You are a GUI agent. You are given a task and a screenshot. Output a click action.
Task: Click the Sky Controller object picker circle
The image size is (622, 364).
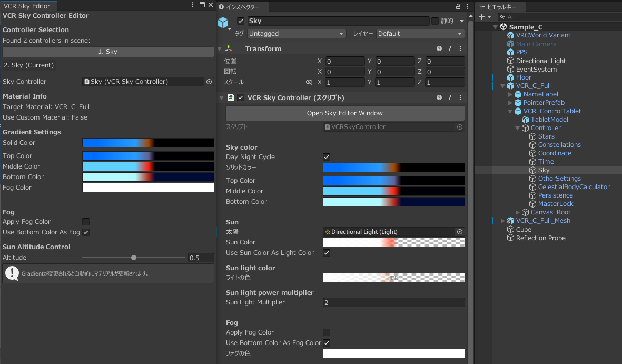point(209,81)
